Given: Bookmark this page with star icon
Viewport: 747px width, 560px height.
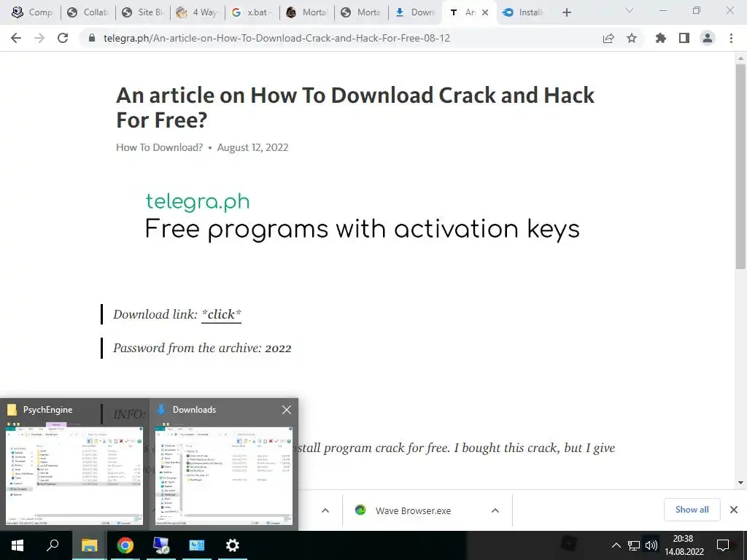Looking at the screenshot, I should pos(632,38).
